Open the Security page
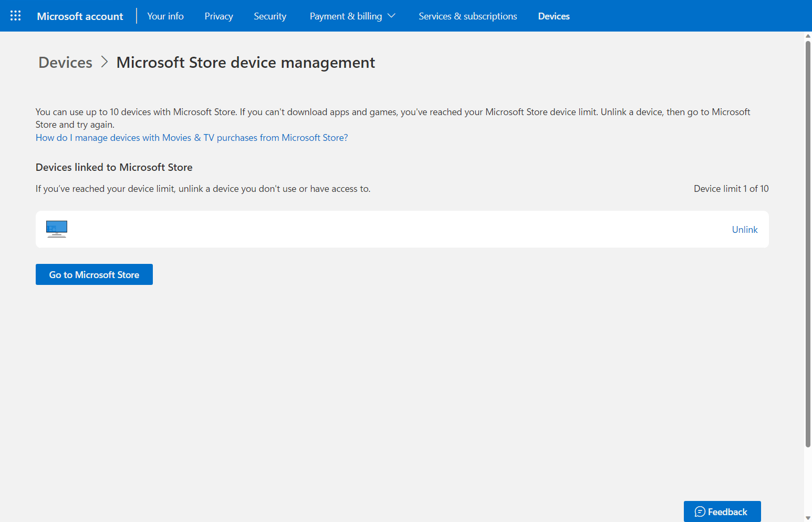This screenshot has height=522, width=812. coord(270,16)
